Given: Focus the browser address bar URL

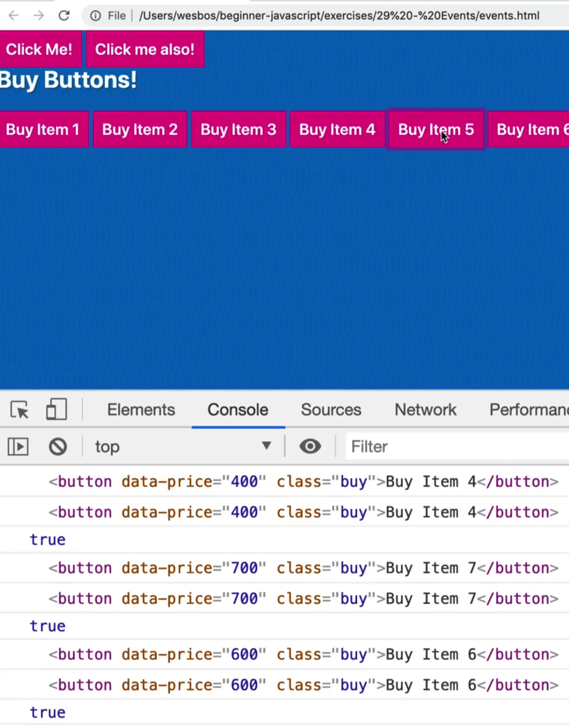Looking at the screenshot, I should coord(339,16).
